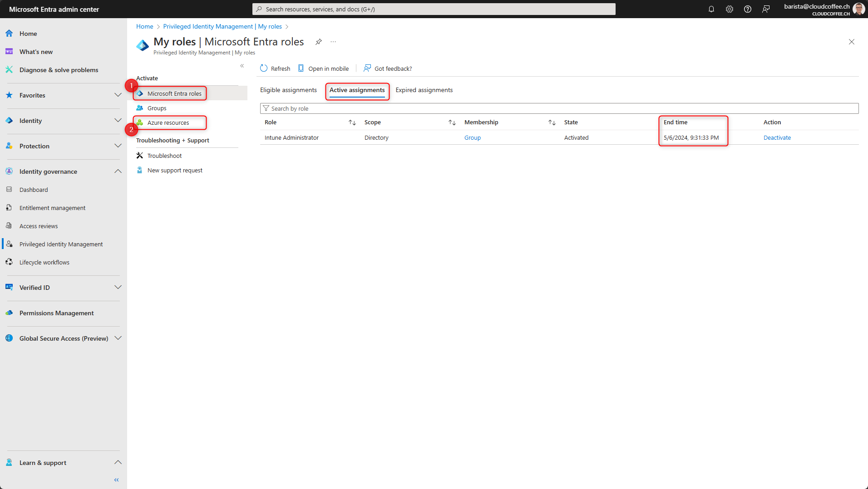The width and height of the screenshot is (868, 489).
Task: Click the State column header
Action: click(x=571, y=122)
